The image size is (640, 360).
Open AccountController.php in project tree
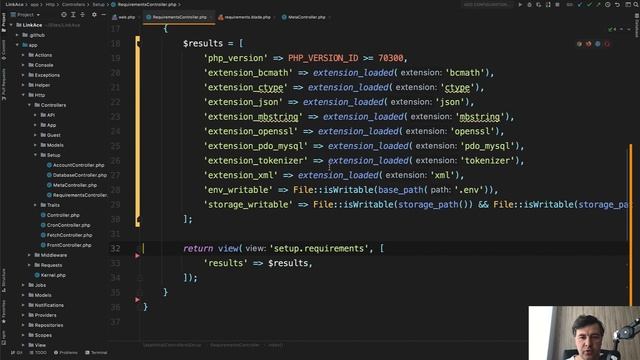(x=76, y=165)
